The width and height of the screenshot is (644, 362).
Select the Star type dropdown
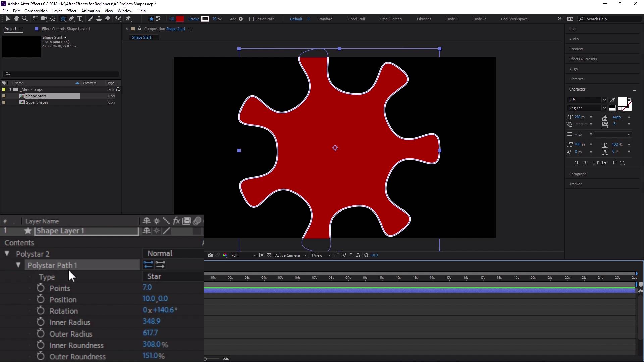(x=154, y=276)
